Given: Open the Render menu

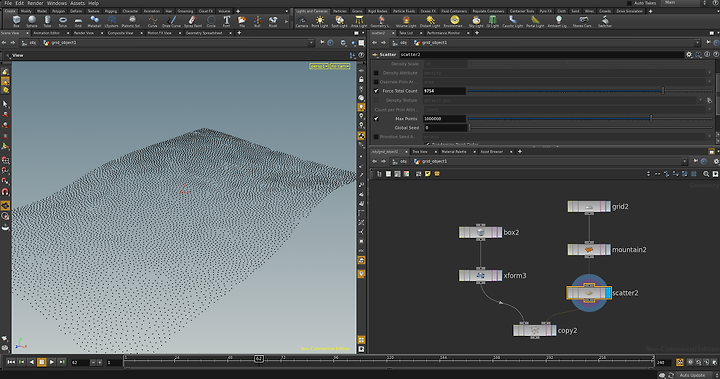Looking at the screenshot, I should click(x=35, y=3).
